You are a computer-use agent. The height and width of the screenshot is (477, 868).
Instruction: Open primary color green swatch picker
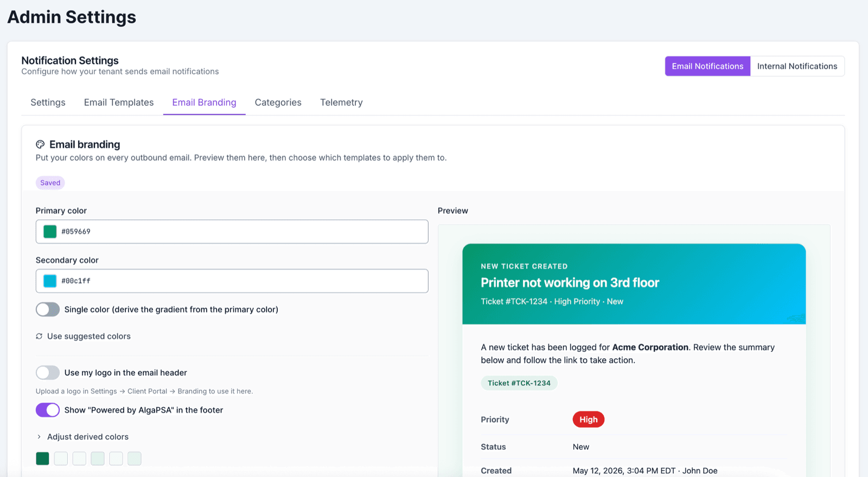[50, 232]
